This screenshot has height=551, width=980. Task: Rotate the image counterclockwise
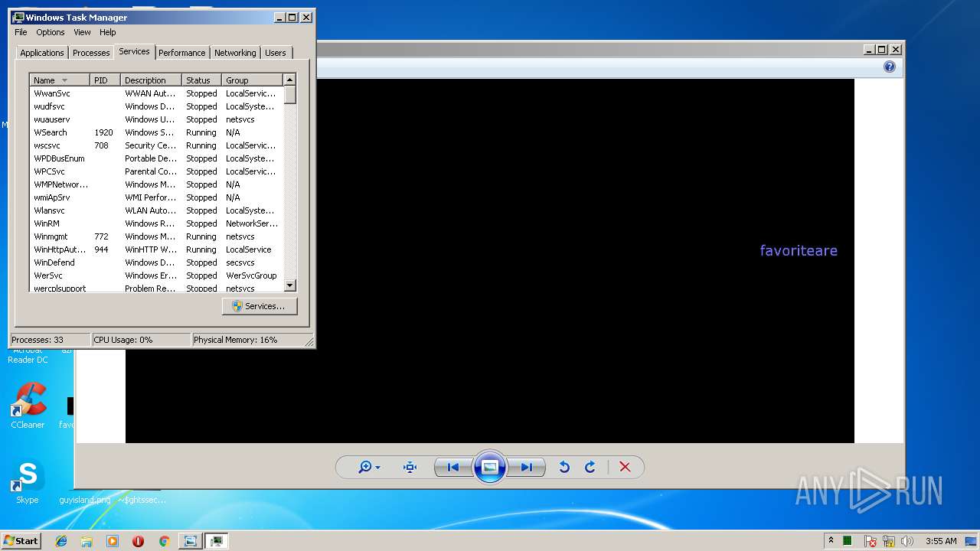564,468
